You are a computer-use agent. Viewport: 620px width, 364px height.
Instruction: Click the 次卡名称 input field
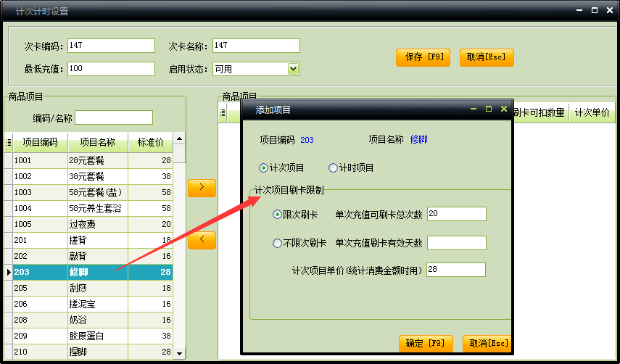click(x=256, y=46)
